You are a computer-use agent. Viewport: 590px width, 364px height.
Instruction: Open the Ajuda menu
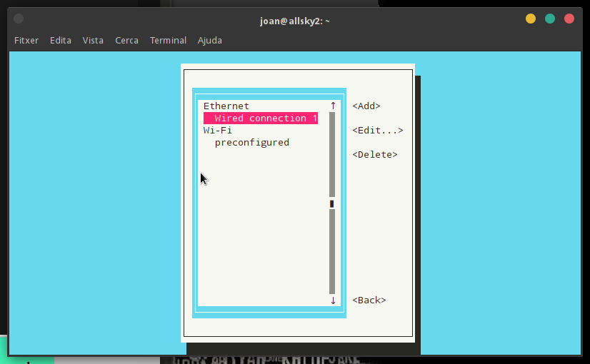point(209,40)
